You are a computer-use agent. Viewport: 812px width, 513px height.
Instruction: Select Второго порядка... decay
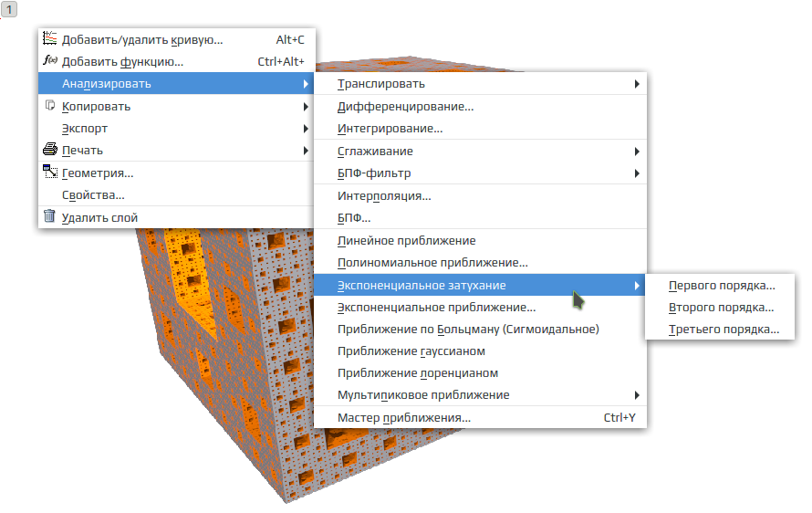click(x=721, y=307)
